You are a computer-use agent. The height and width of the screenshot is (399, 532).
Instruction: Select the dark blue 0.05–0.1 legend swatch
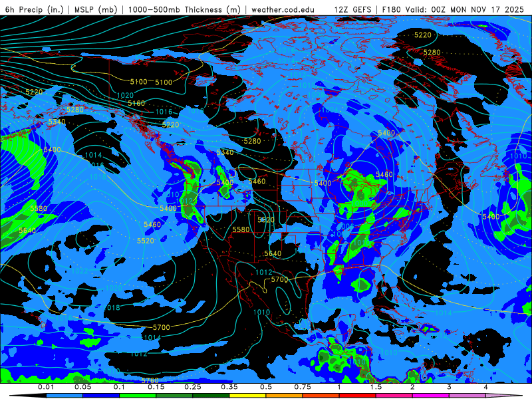pyautogui.click(x=101, y=396)
